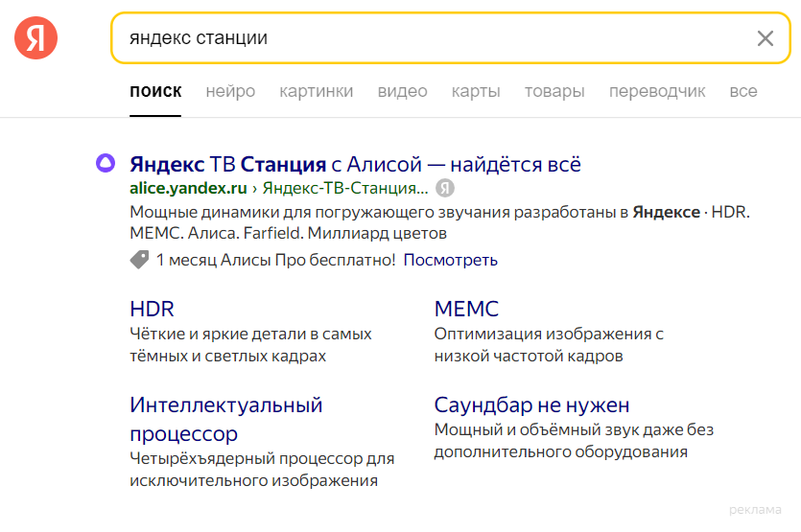This screenshot has height=532, width=801.
Task: Open the Картинки tab
Action: click(x=317, y=92)
